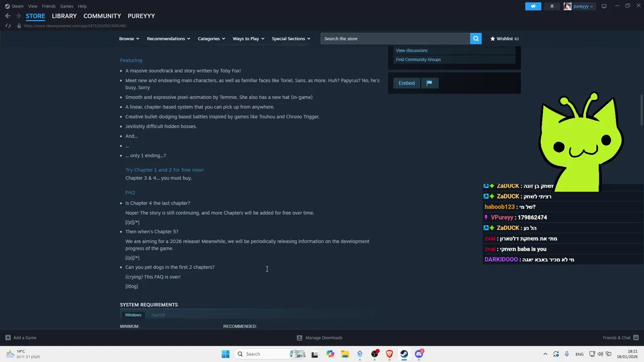Click the page vertical scrollbar
The height and width of the screenshot is (362, 644).
[641, 110]
